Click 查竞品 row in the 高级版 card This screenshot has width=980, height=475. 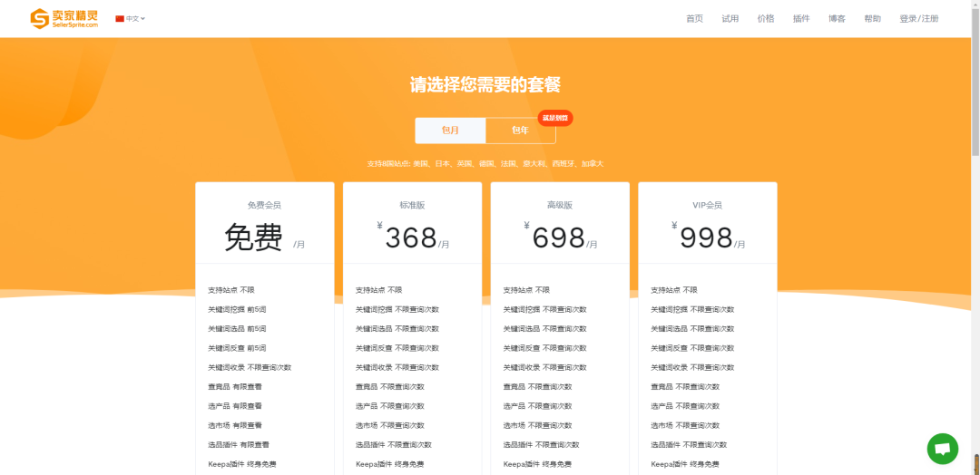click(537, 387)
